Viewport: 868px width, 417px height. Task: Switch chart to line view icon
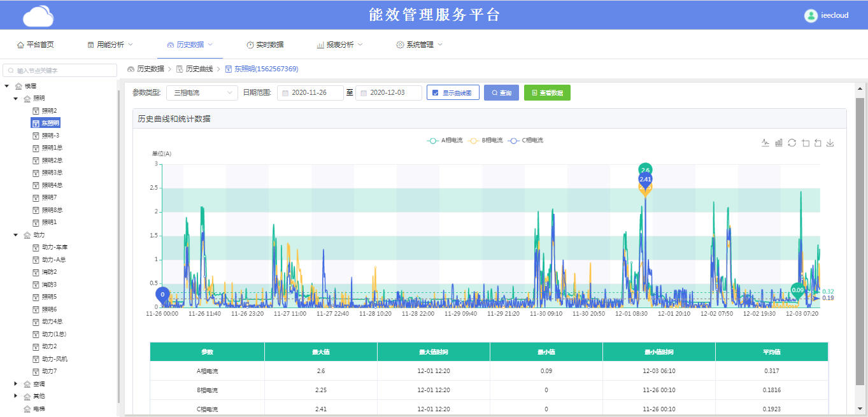(765, 143)
